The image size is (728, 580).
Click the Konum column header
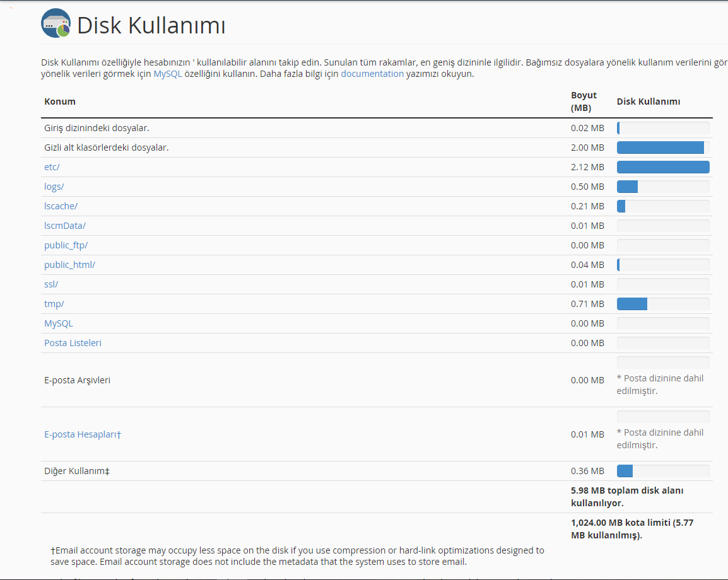pos(60,101)
